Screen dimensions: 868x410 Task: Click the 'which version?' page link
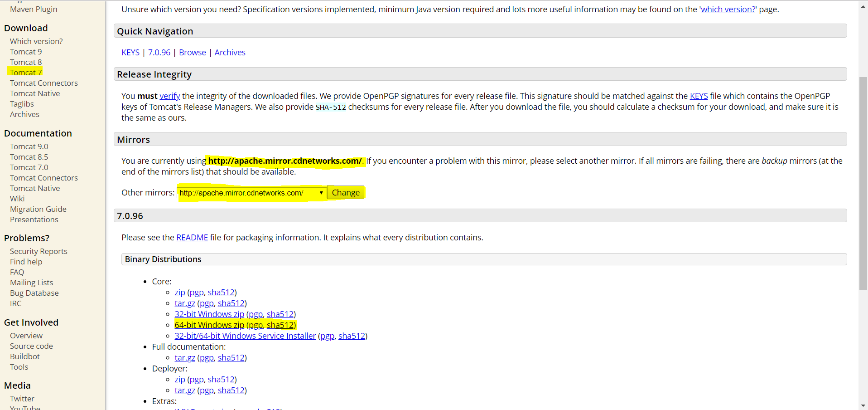(728, 10)
